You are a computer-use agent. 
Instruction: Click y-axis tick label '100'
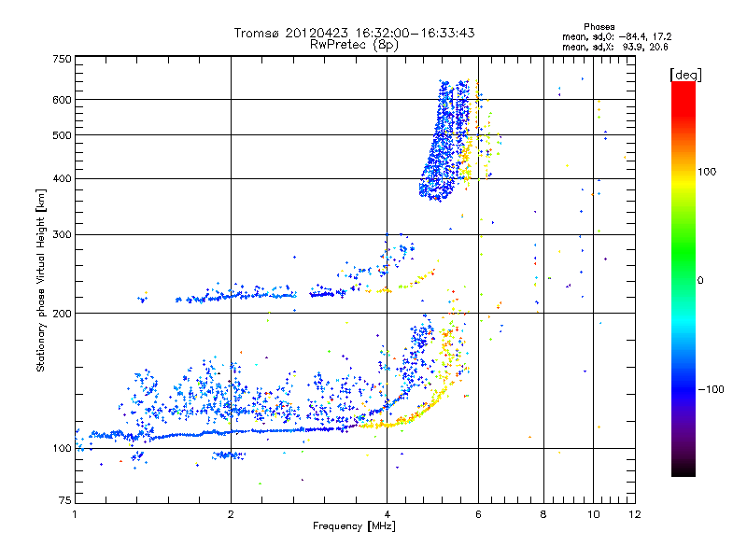62,448
